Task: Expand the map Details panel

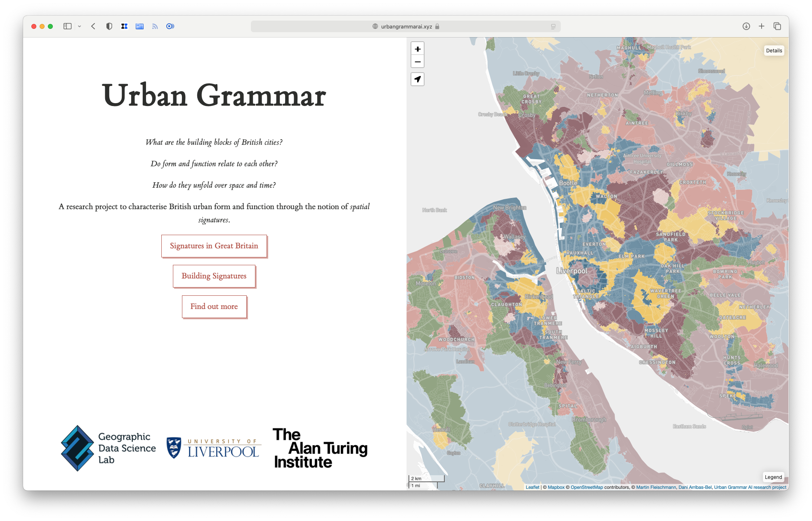Action: click(774, 51)
